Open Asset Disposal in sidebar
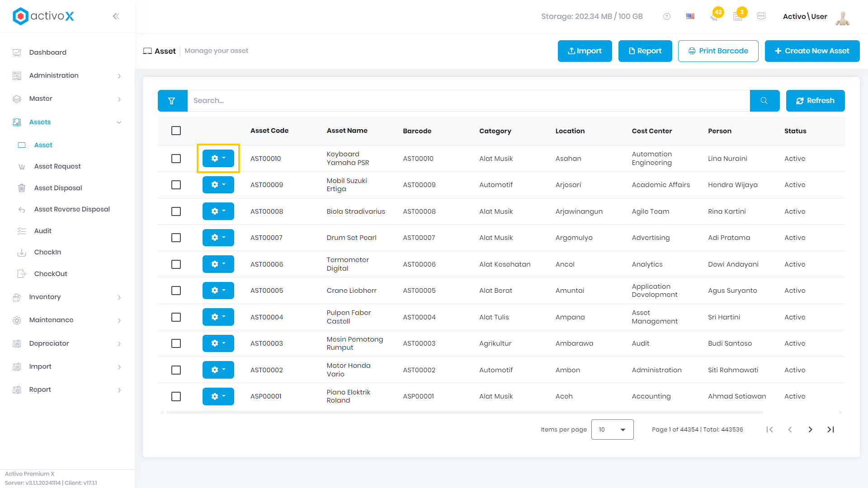 58,188
